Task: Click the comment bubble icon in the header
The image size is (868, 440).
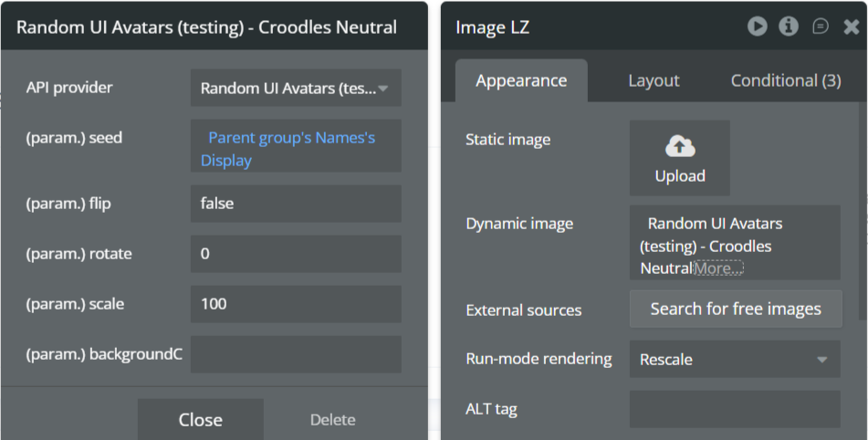Action: click(x=821, y=26)
